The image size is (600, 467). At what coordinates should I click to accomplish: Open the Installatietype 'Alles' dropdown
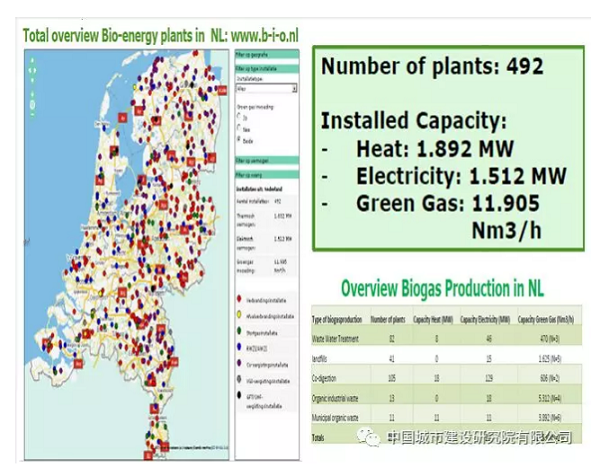pyautogui.click(x=265, y=87)
